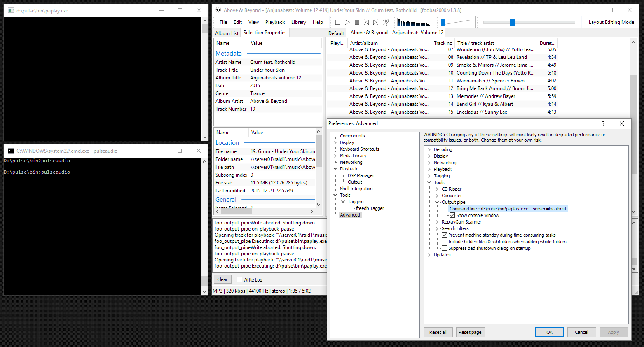Click Clear button under console log
The image size is (644, 347).
tap(222, 279)
